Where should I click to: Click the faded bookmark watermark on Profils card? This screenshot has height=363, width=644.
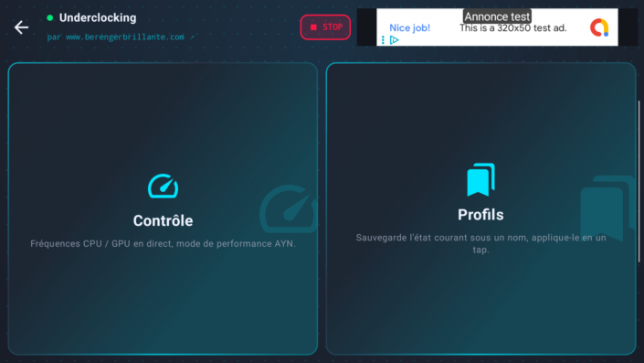(x=607, y=208)
